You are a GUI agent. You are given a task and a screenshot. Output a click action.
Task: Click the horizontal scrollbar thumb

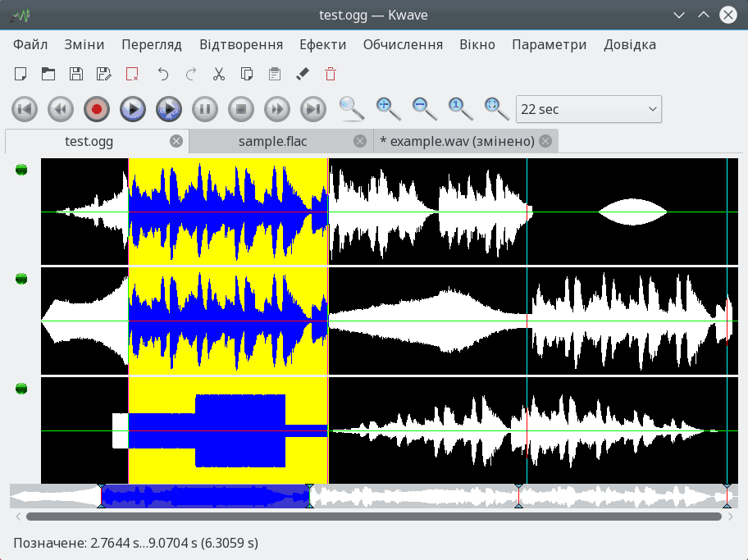pyautogui.click(x=373, y=517)
